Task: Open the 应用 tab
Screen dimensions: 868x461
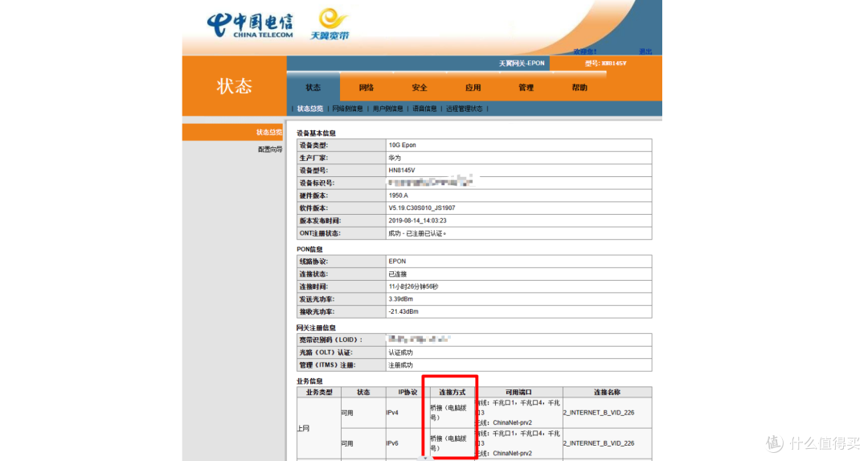Action: click(473, 88)
